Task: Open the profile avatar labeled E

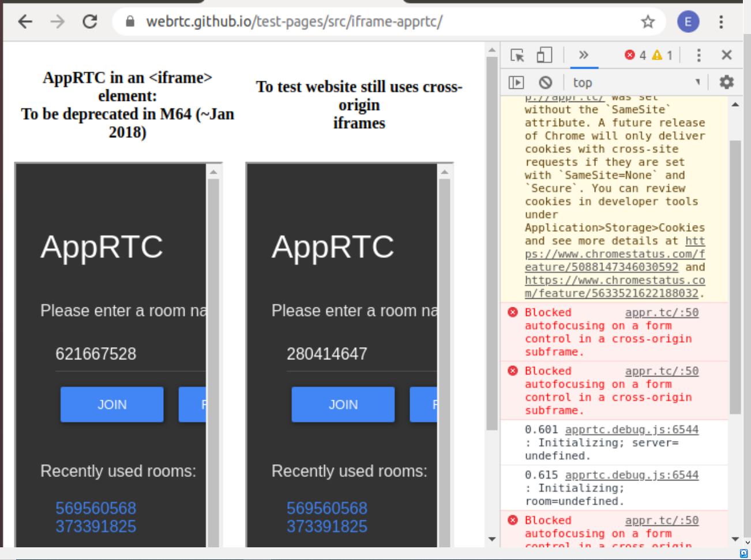Action: click(688, 22)
